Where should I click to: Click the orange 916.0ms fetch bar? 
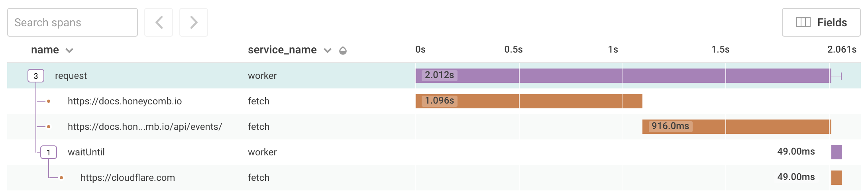pyautogui.click(x=757, y=127)
